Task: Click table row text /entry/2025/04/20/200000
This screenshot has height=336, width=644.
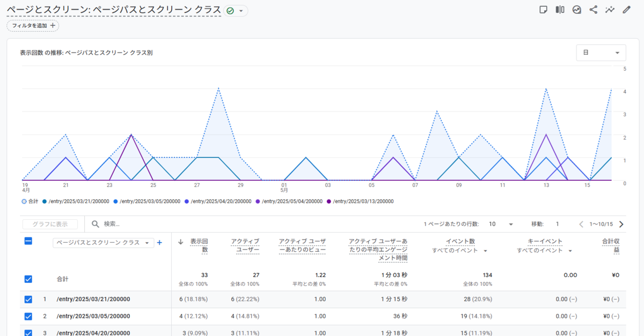Action: coord(93,333)
